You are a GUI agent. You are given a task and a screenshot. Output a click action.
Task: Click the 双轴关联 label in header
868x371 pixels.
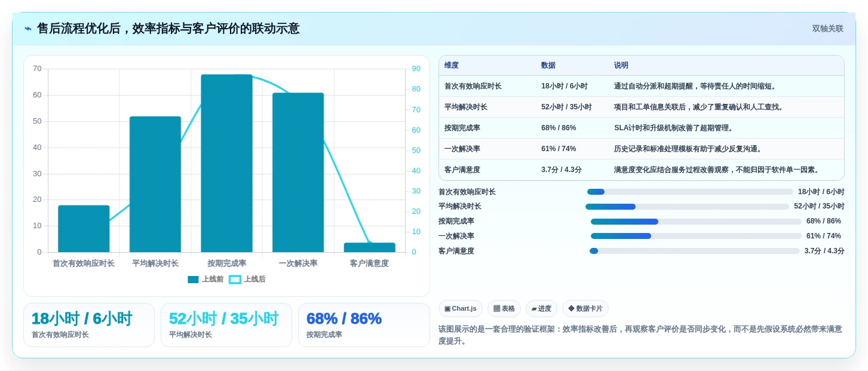[x=827, y=29]
